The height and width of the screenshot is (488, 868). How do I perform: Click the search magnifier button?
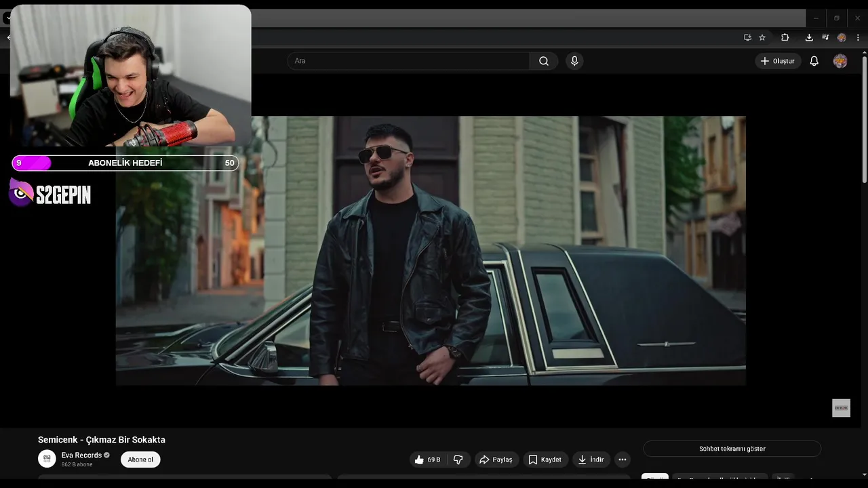click(544, 61)
